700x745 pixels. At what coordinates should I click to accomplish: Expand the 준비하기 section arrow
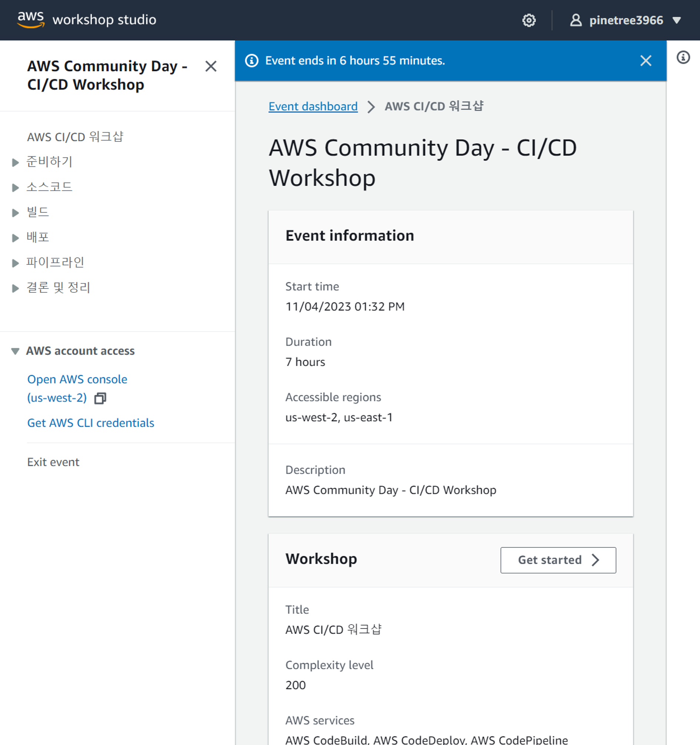coord(15,162)
